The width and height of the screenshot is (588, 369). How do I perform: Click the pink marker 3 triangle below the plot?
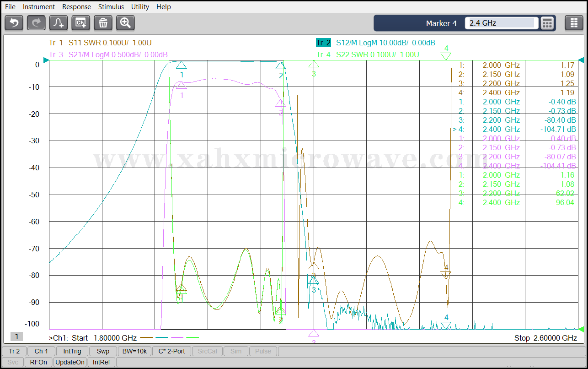click(x=314, y=333)
